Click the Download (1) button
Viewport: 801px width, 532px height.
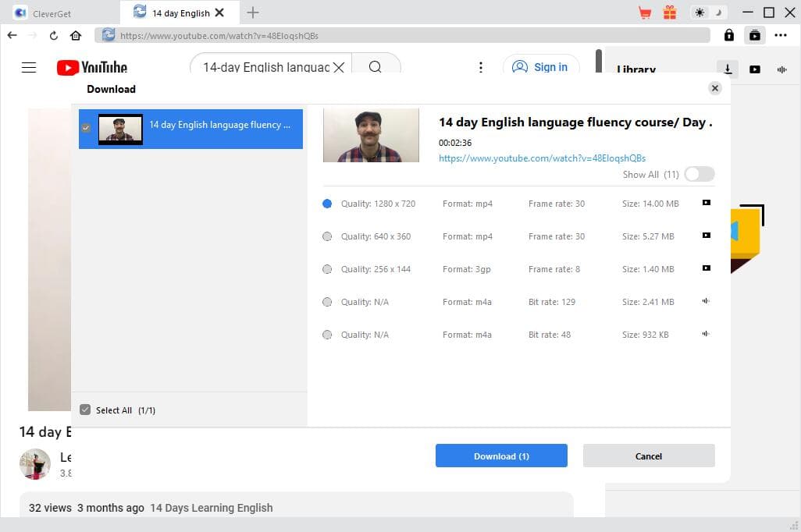(x=501, y=456)
